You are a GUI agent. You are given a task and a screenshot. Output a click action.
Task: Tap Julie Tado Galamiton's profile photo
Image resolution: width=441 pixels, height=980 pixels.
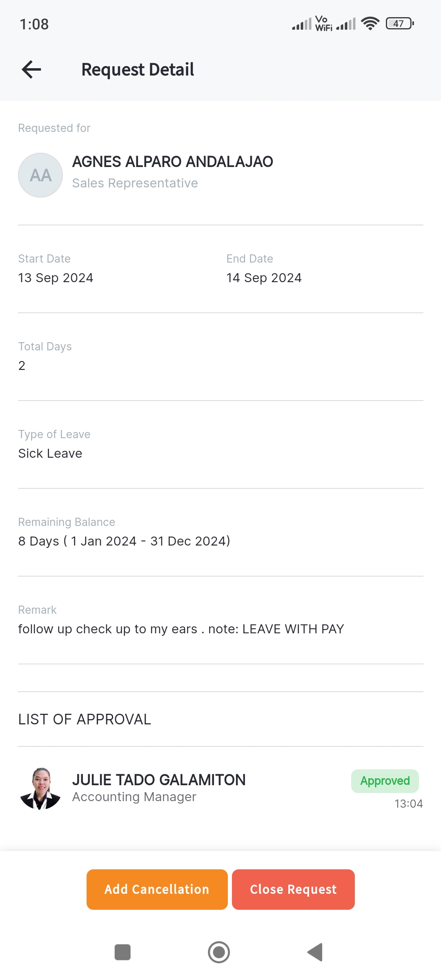[x=40, y=788]
